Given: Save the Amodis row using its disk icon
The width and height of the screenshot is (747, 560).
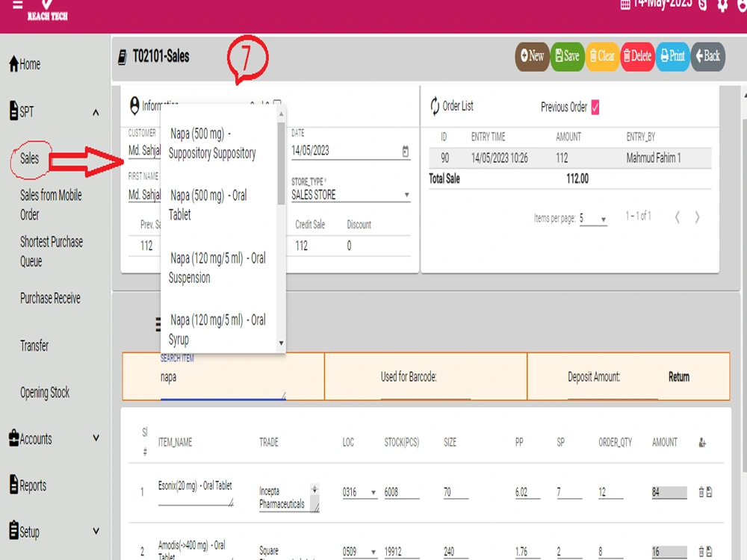Looking at the screenshot, I should 709,552.
